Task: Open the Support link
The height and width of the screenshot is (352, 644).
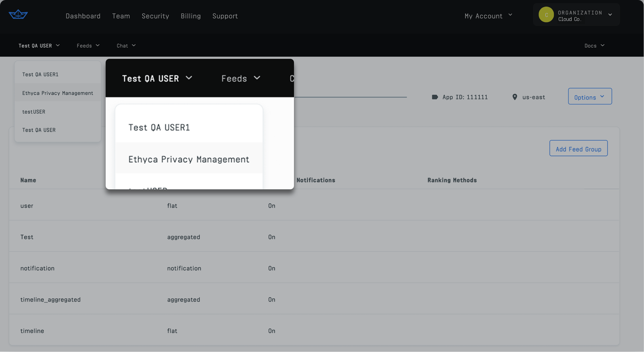Action: [x=225, y=16]
